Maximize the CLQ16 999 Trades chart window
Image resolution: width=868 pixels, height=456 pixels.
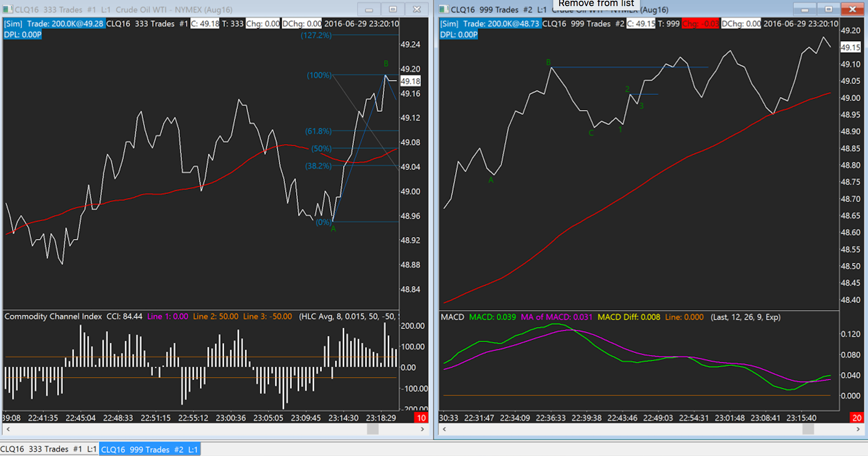(829, 9)
